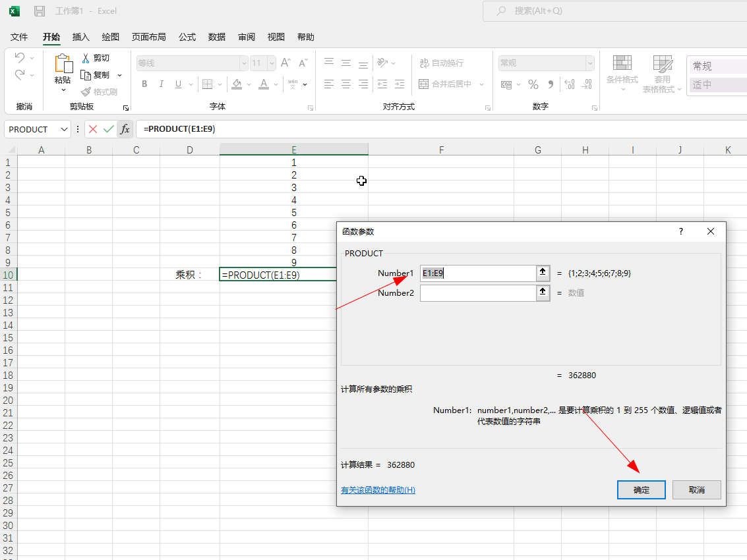This screenshot has height=560, width=747.
Task: Click the Paste clipboard icon
Action: (x=63, y=65)
